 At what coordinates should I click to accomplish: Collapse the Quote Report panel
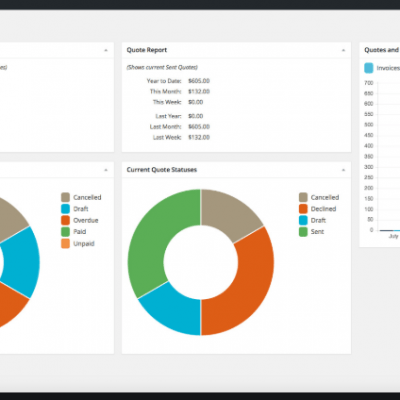tap(343, 50)
